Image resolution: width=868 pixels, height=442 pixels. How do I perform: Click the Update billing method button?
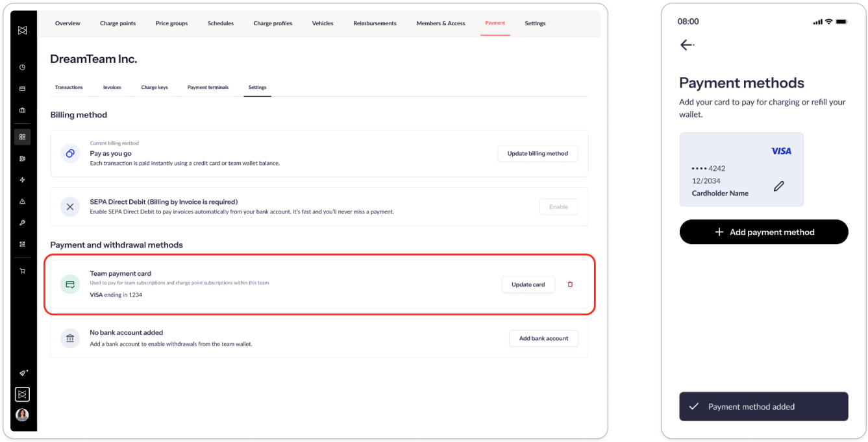[x=538, y=154]
